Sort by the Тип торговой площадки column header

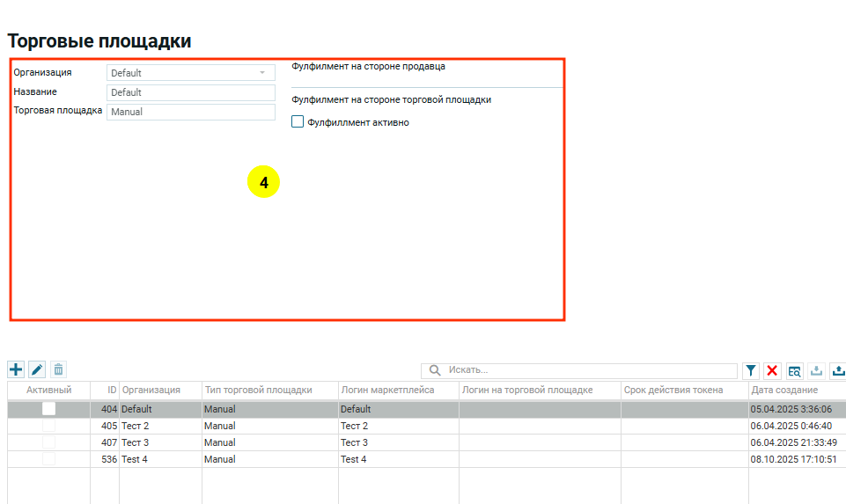coord(258,390)
